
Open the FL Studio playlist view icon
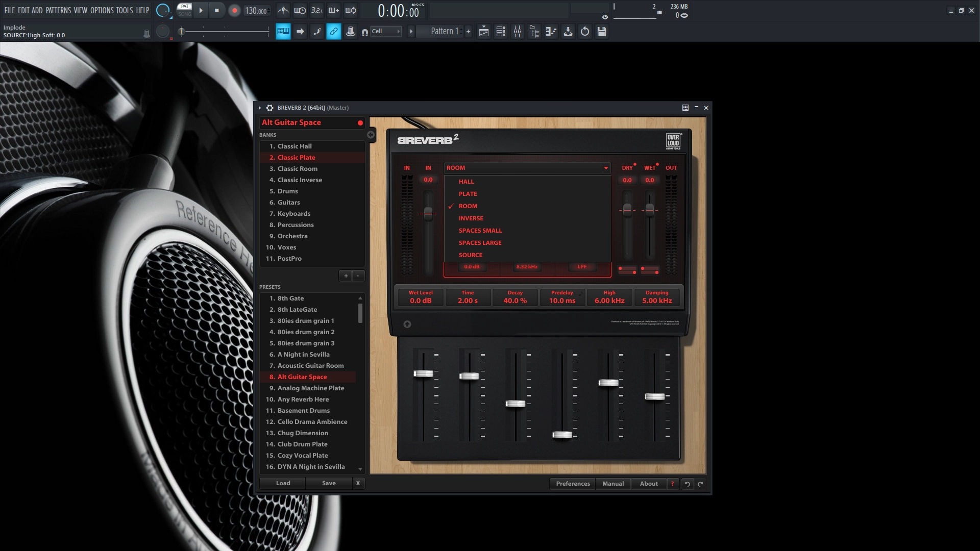click(x=484, y=32)
